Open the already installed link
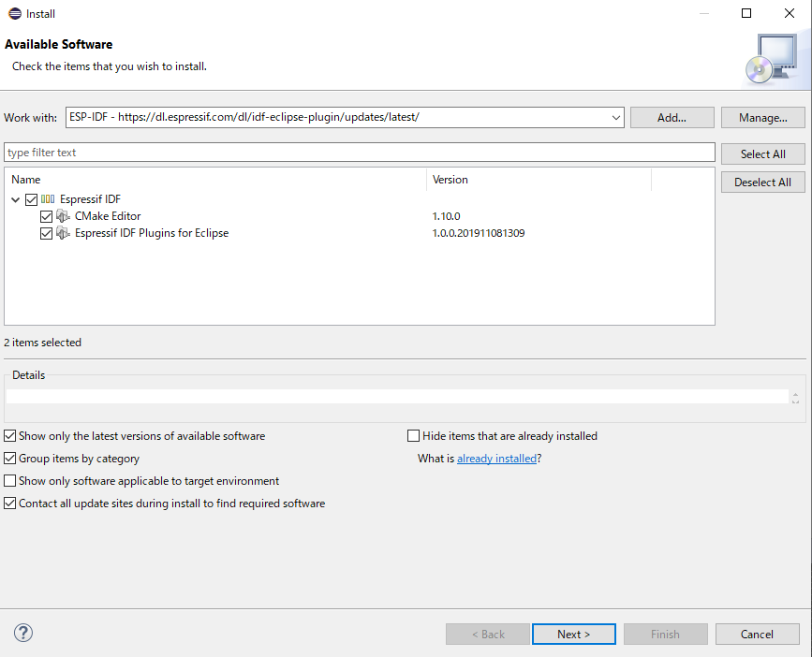 (x=496, y=459)
